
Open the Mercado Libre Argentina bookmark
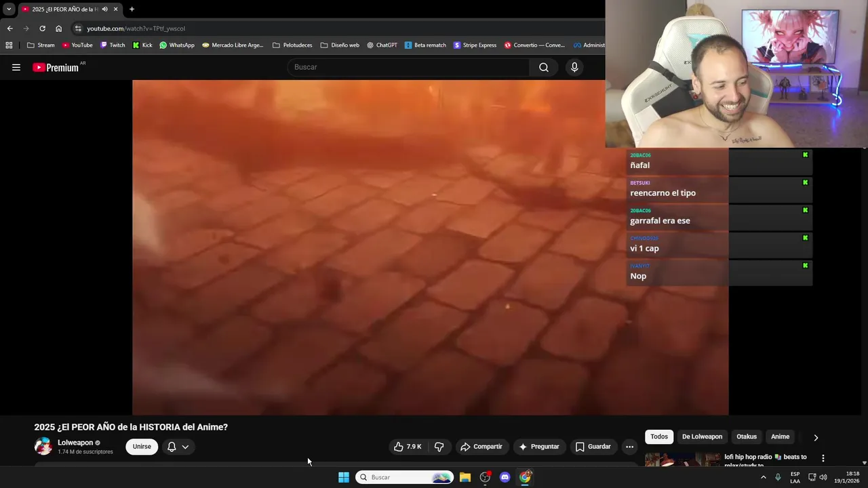(x=233, y=45)
